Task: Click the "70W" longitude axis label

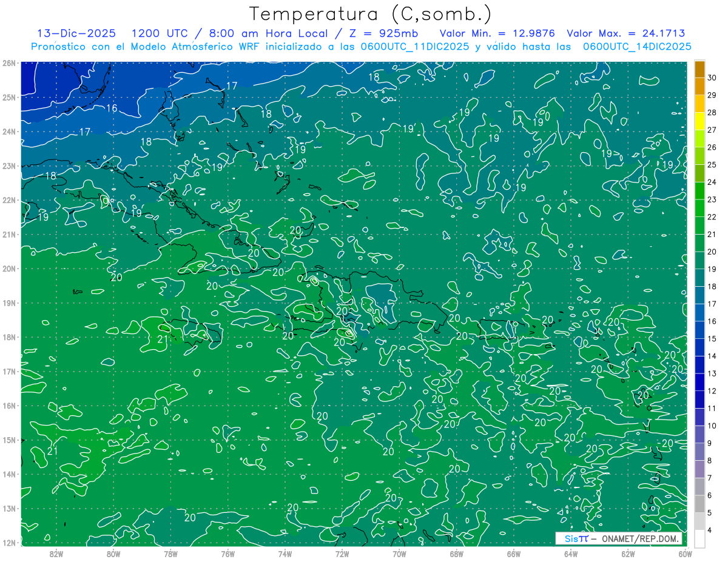Action: coord(399,554)
